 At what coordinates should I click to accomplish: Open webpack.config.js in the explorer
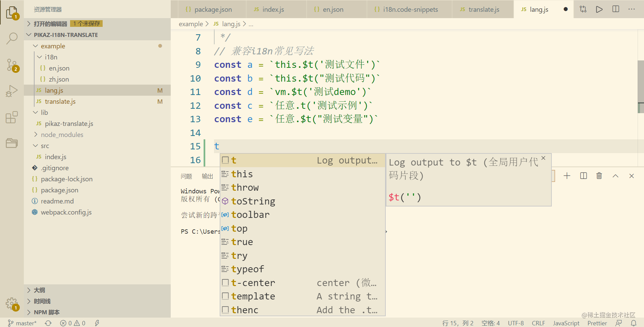[x=66, y=212]
